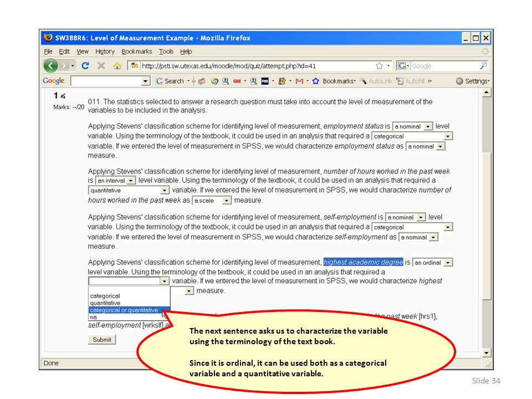Image resolution: width=532 pixels, height=399 pixels.
Task: Click the Firefox logo in title bar
Action: click(48, 37)
